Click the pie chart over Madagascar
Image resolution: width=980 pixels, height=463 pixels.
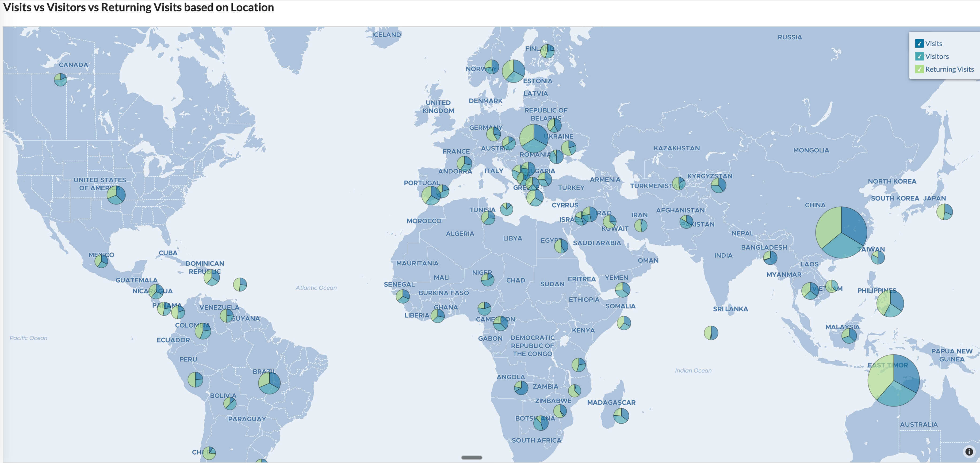(621, 416)
